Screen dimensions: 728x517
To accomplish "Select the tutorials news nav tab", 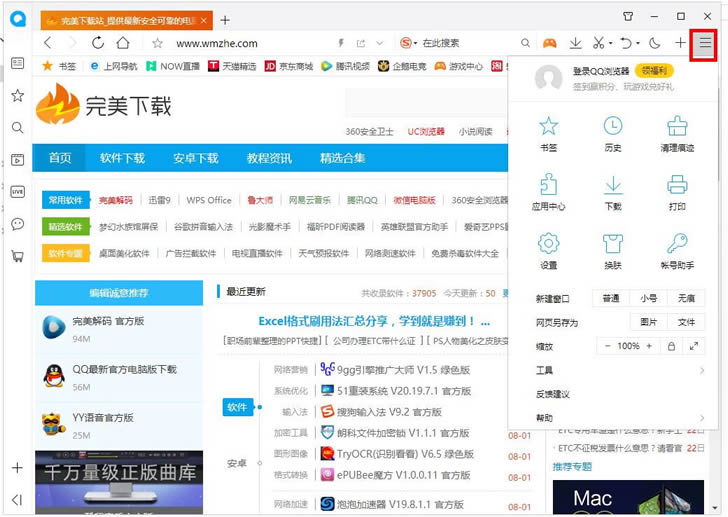I will tap(269, 158).
